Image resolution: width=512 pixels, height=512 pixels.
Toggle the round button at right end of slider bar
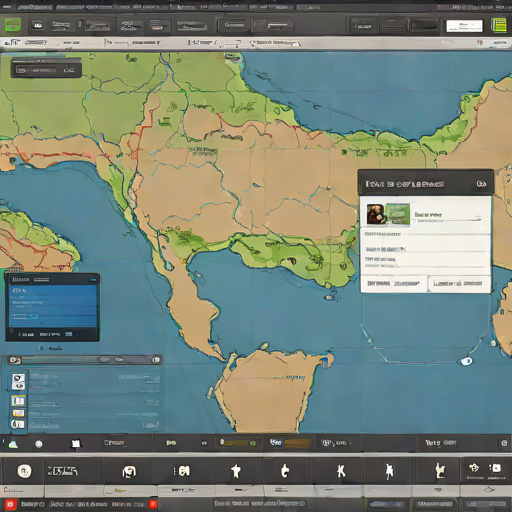[x=156, y=360]
